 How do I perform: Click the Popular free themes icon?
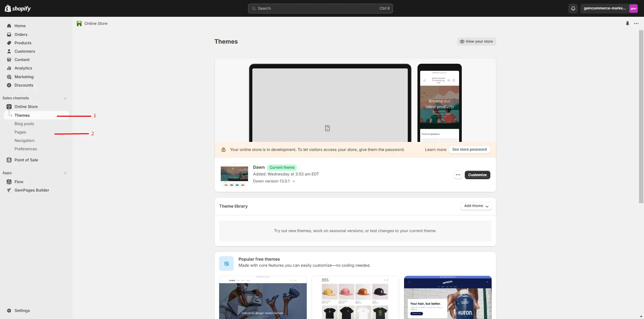pos(226,264)
